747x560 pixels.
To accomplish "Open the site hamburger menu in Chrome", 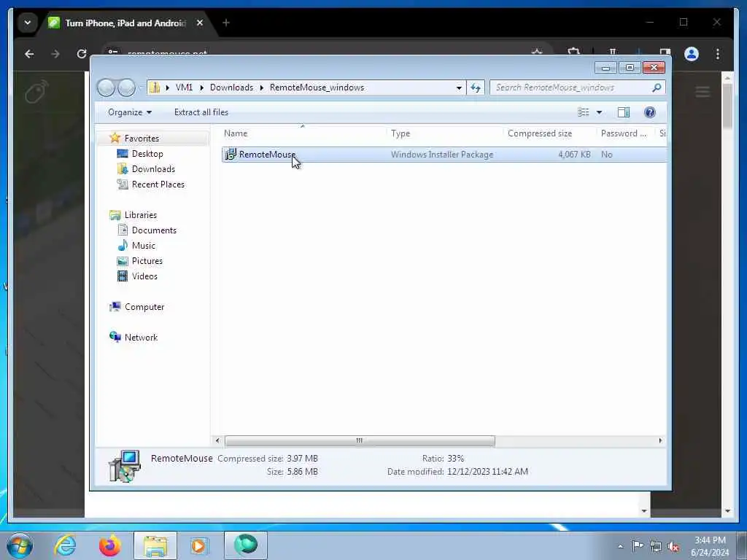I will coord(703,91).
